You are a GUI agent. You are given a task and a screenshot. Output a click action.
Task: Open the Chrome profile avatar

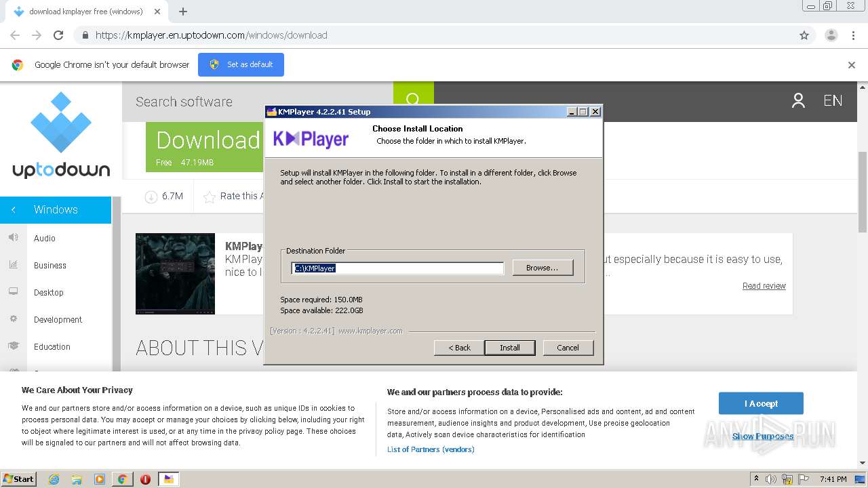[831, 35]
